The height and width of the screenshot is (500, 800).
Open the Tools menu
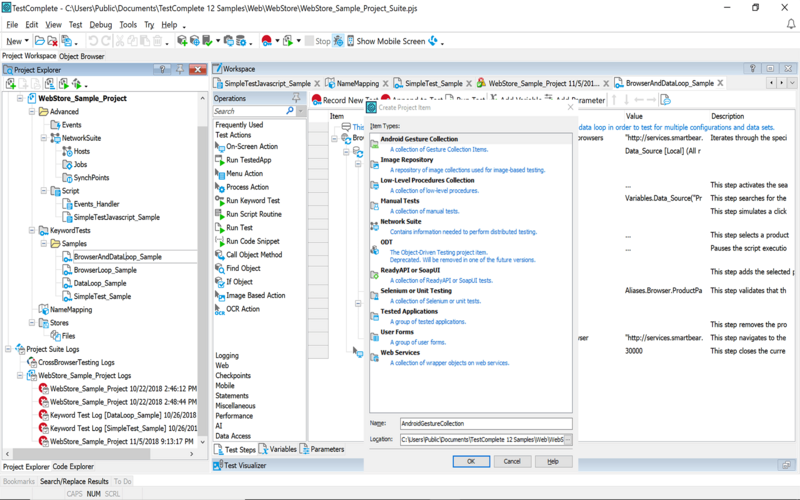(x=128, y=24)
